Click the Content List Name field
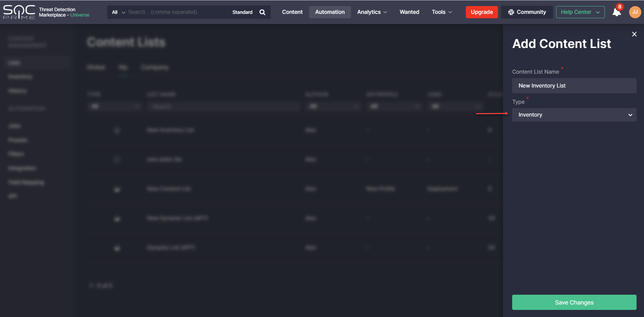The width and height of the screenshot is (644, 317). click(574, 86)
